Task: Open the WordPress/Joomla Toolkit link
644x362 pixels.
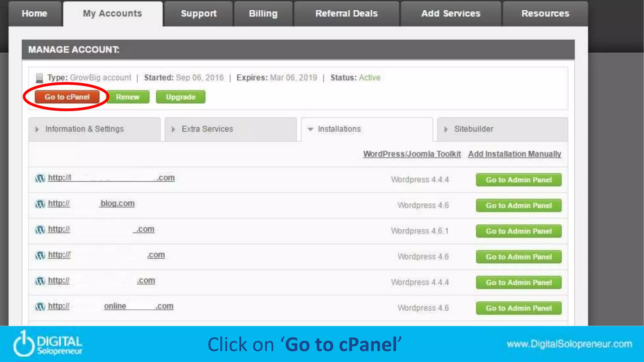Action: coord(412,154)
